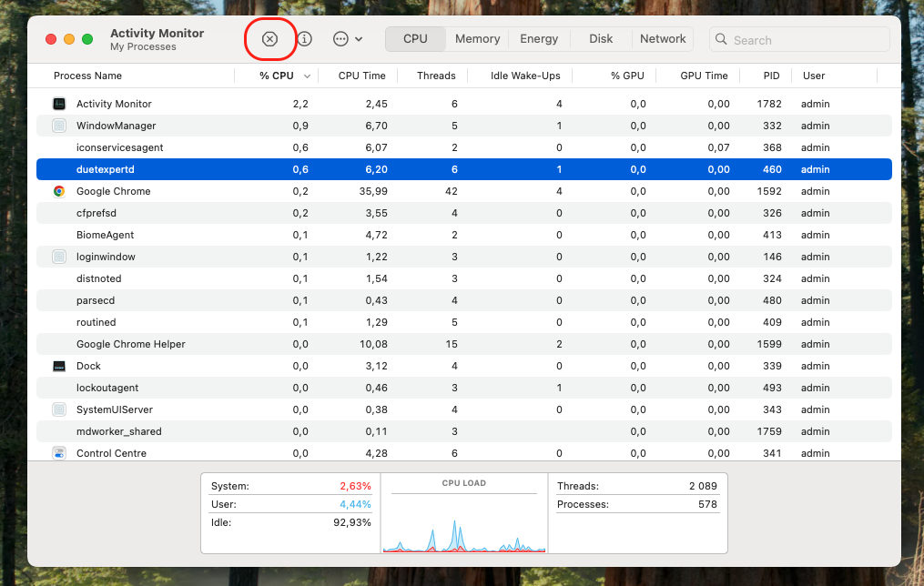Screen dimensions: 924x586
Task: Select the routined process row
Action: 463,321
